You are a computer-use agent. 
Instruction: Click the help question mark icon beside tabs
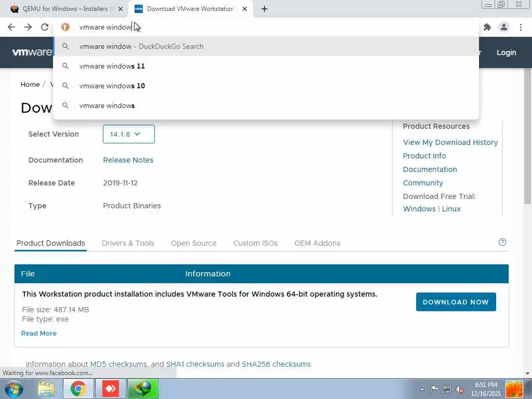coord(502,242)
